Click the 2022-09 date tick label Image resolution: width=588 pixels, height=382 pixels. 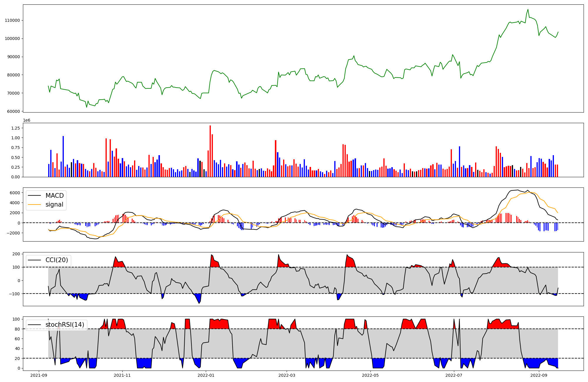[x=539, y=375]
